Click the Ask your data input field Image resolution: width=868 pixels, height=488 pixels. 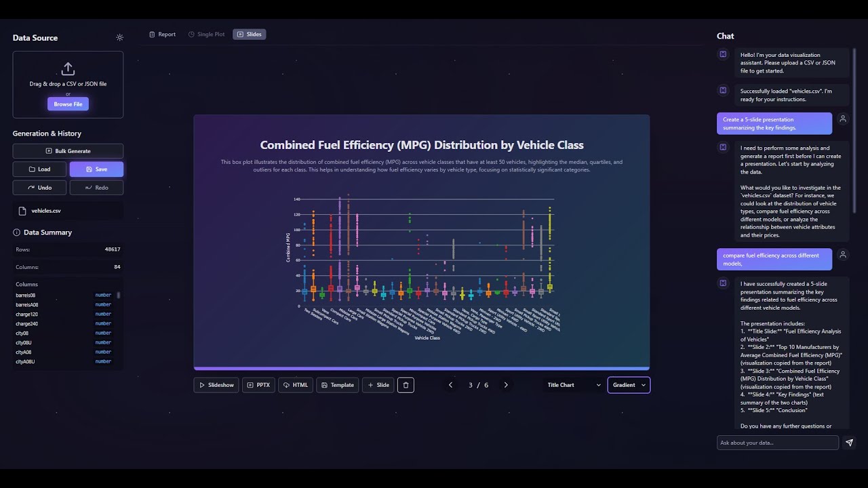click(778, 443)
